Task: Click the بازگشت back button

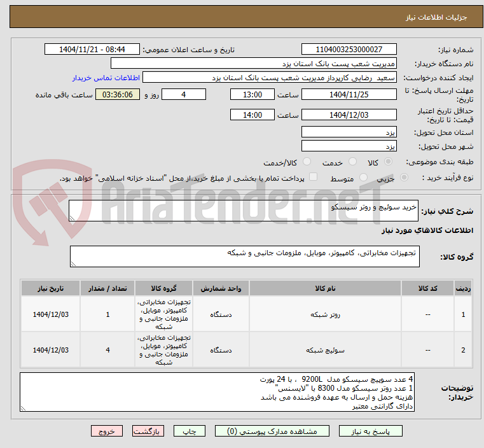Action: [x=148, y=431]
